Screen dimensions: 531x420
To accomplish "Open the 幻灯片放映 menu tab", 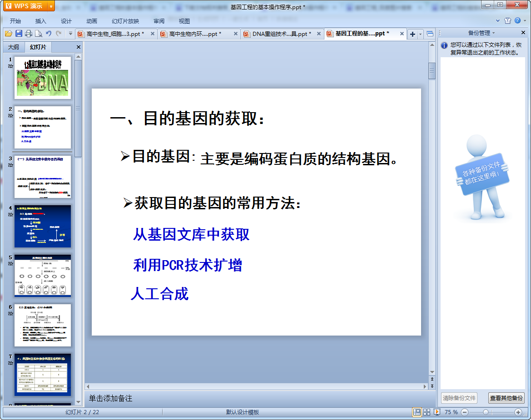I will coord(125,21).
